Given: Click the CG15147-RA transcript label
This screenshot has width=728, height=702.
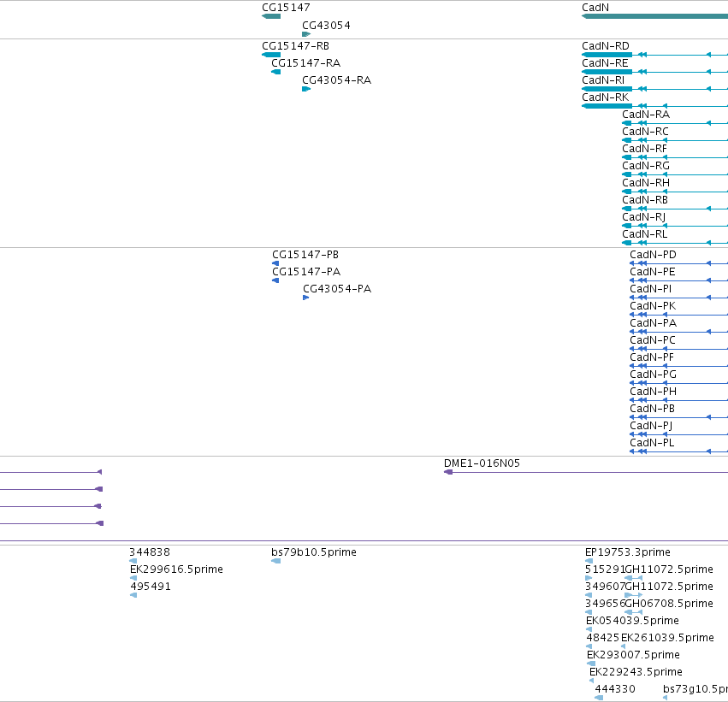Looking at the screenshot, I should [305, 63].
